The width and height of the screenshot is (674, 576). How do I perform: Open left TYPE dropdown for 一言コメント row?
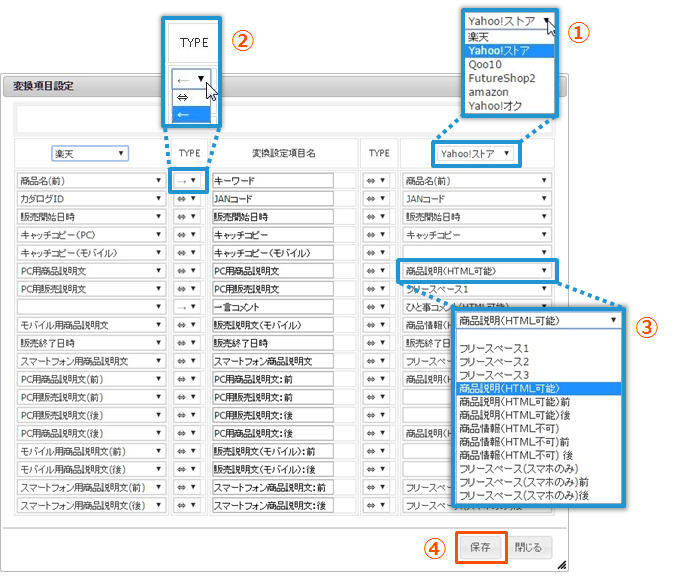(x=187, y=307)
